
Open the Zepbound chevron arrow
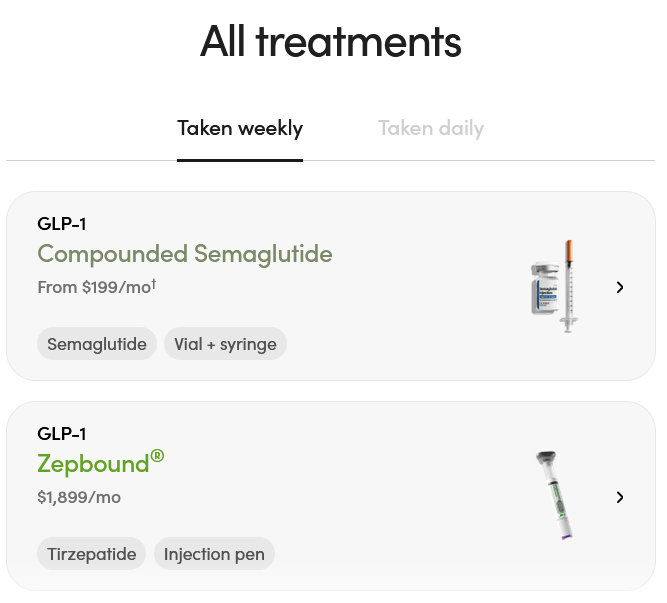620,497
